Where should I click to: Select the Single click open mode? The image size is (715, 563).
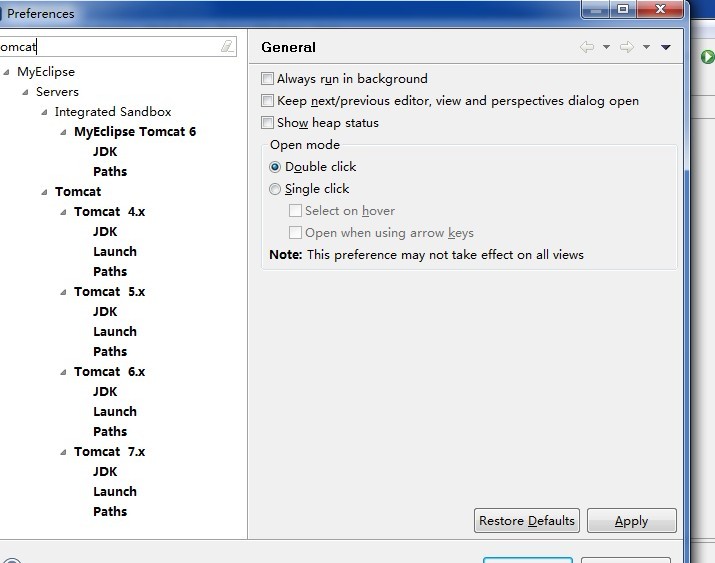point(275,189)
